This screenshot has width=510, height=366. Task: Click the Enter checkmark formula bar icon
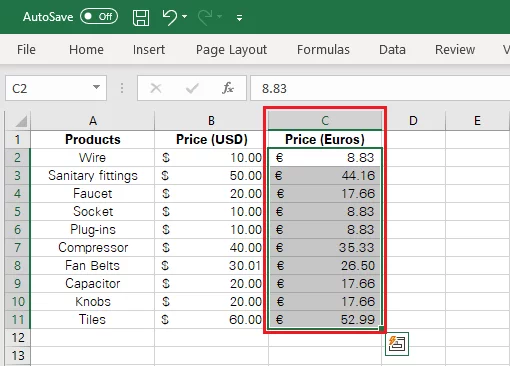[x=192, y=88]
